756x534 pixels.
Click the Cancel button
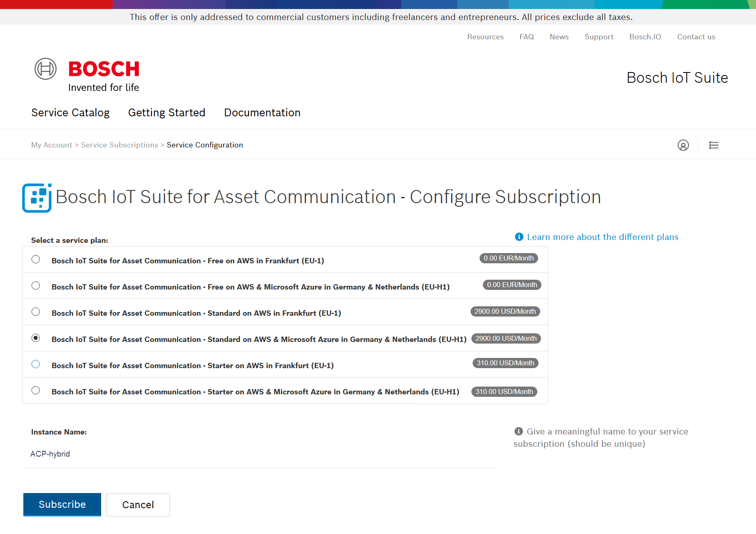tap(138, 505)
